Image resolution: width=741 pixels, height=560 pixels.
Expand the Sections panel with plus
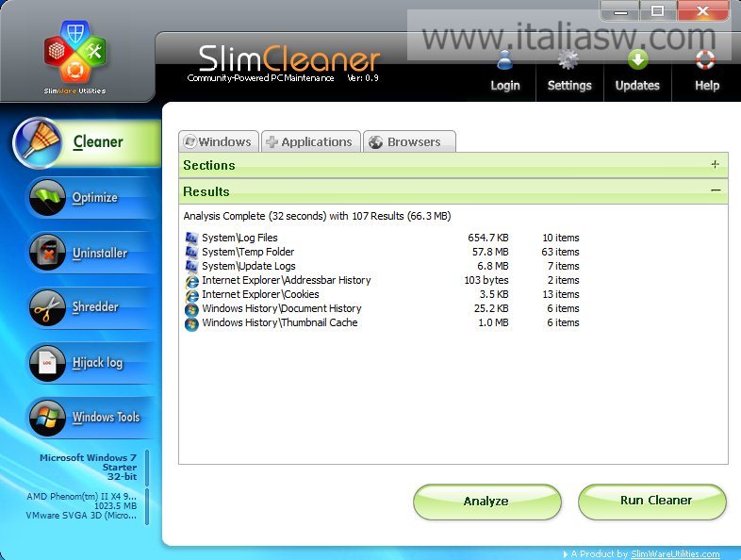[715, 164]
